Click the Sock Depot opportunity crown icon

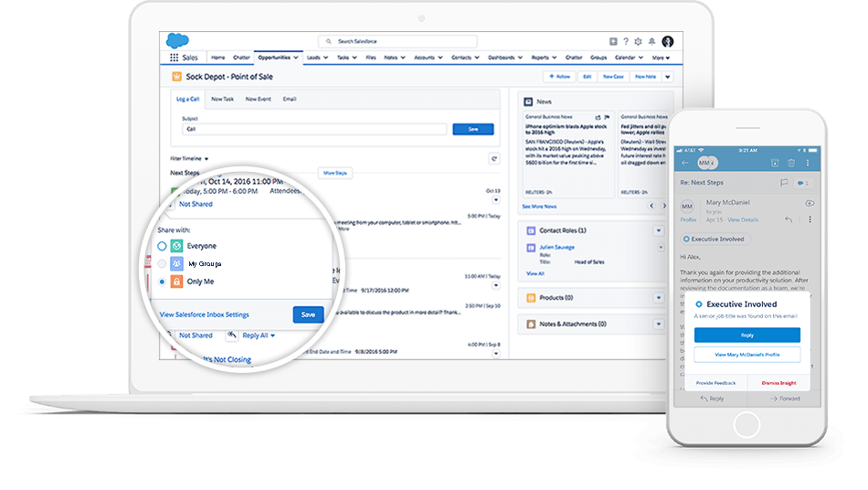pos(176,77)
